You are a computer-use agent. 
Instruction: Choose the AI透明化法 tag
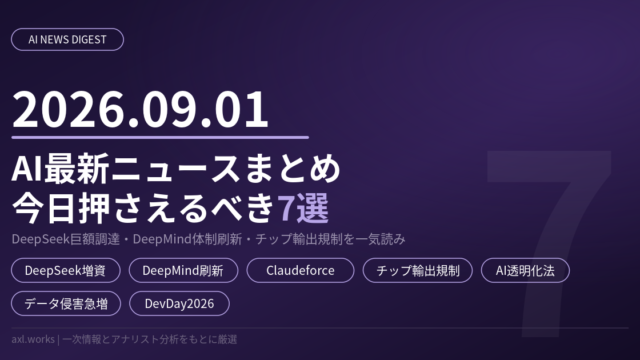point(525,271)
